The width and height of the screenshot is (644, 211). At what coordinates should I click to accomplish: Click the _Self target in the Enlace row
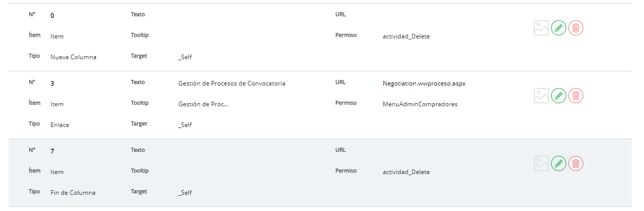tap(185, 125)
